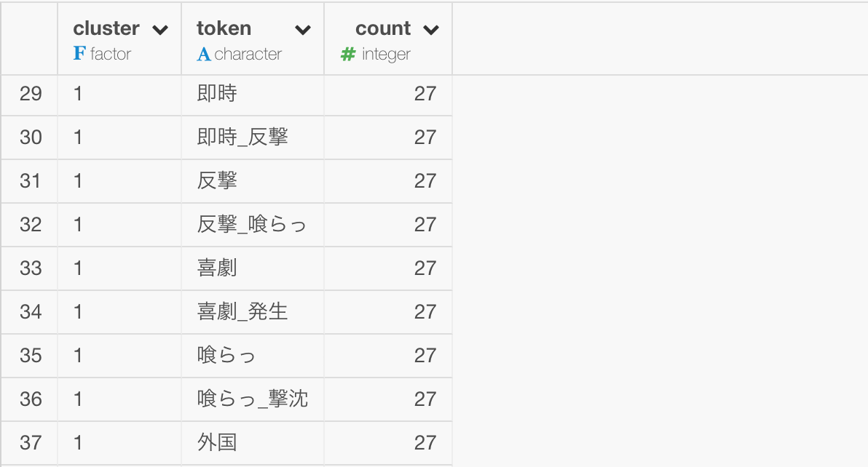Open the token column dropdown arrow
This screenshot has width=868, height=467.
(x=302, y=30)
